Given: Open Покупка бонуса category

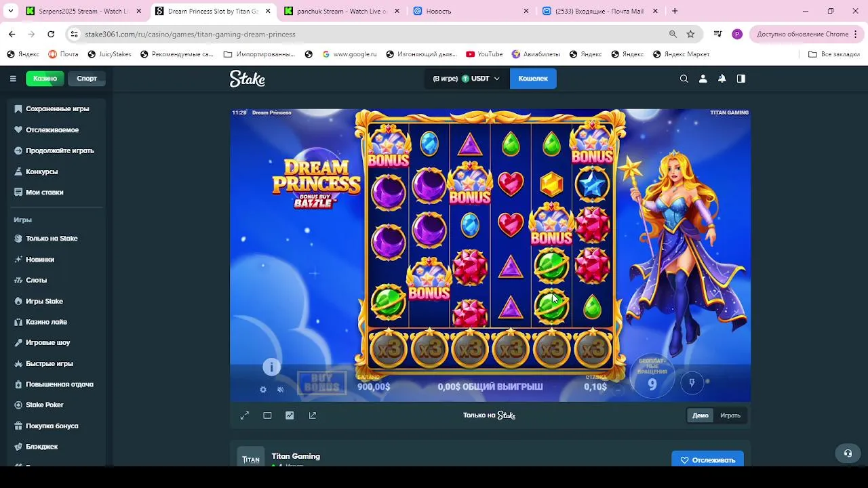Looking at the screenshot, I should click(52, 426).
